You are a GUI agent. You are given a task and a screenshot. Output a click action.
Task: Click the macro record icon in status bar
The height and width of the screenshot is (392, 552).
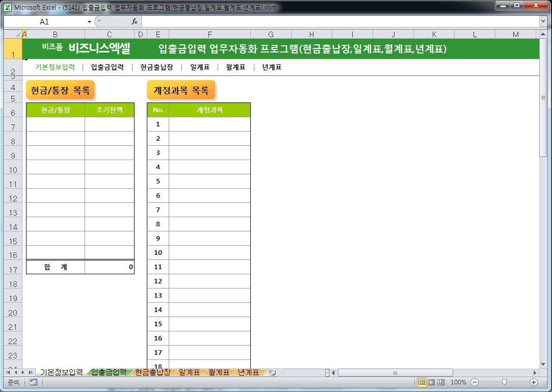(34, 382)
